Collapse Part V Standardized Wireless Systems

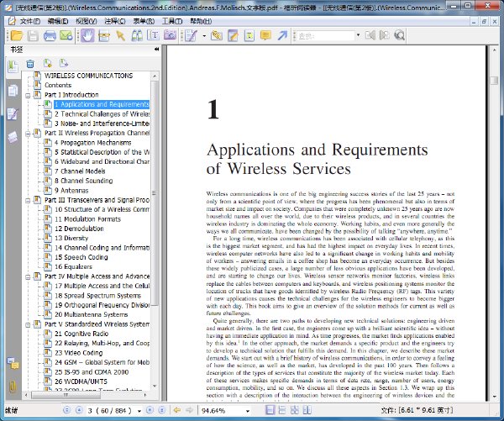tap(28, 324)
